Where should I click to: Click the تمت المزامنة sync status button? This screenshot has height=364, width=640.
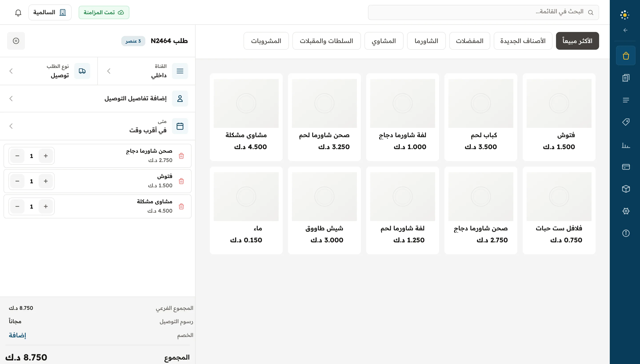[104, 12]
